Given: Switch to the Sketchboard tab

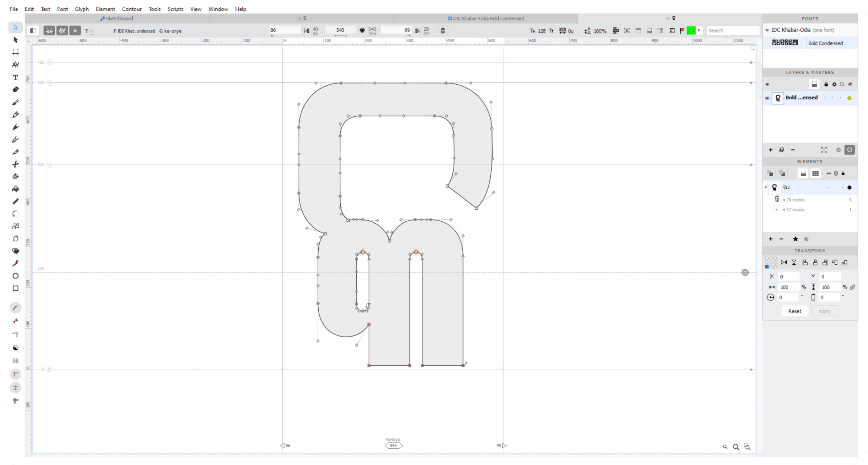Looking at the screenshot, I should point(116,18).
